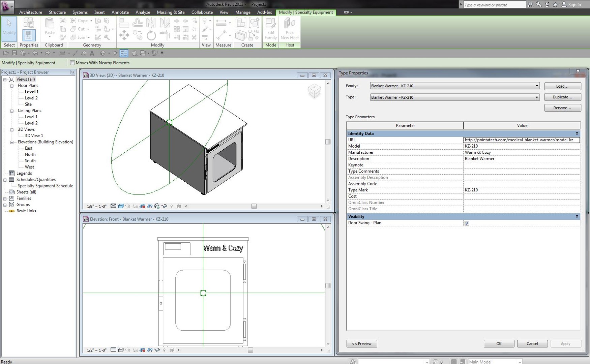Click OK in Type Properties dialog

(499, 344)
